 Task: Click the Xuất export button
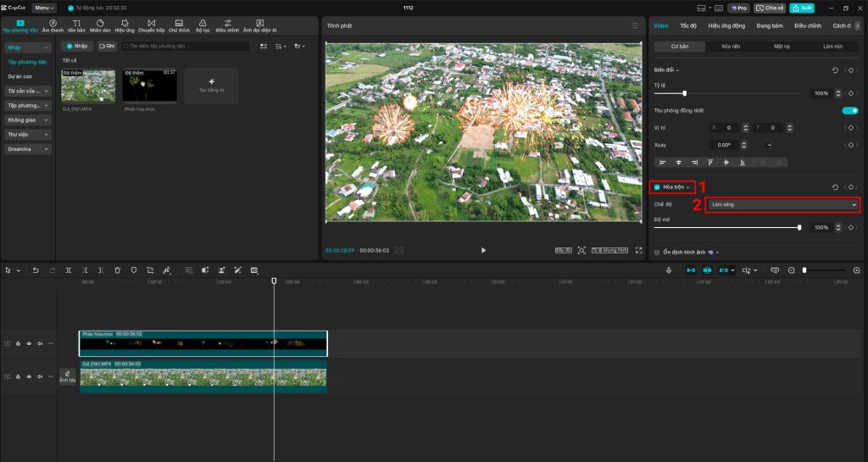[801, 8]
